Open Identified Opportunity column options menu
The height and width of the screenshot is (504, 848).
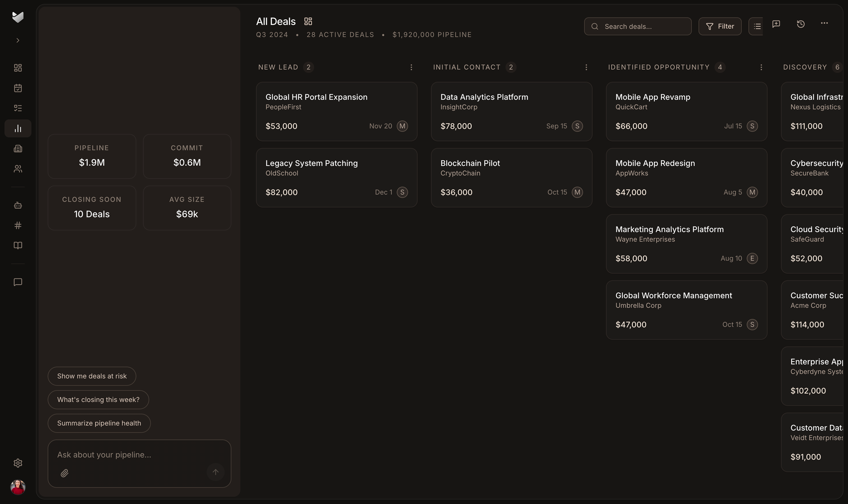click(761, 67)
